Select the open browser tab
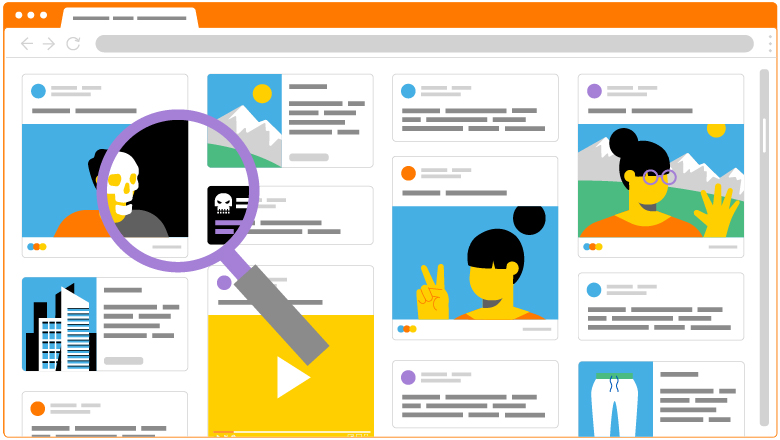The image size is (780, 440). tap(130, 18)
